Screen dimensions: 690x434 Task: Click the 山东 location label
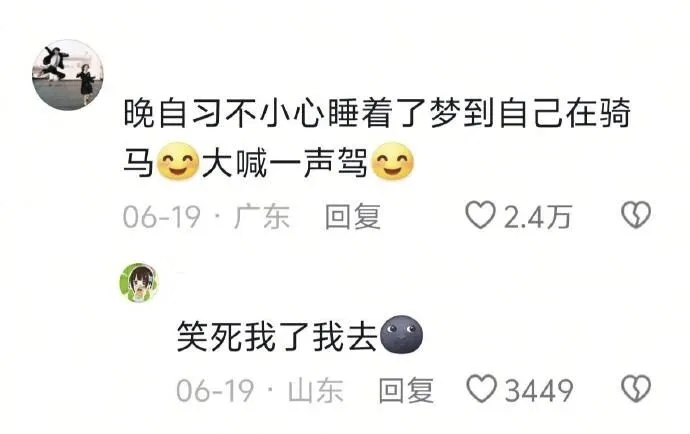[x=316, y=390]
